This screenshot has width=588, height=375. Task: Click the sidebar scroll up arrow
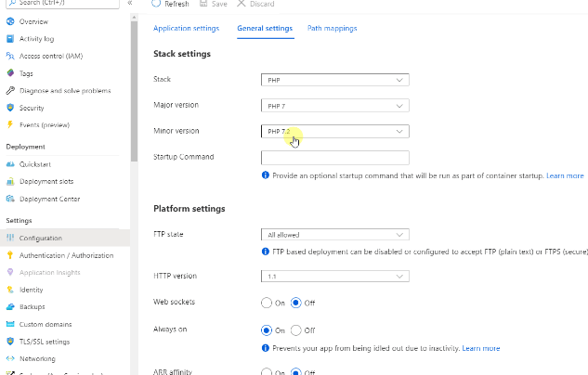click(x=135, y=18)
